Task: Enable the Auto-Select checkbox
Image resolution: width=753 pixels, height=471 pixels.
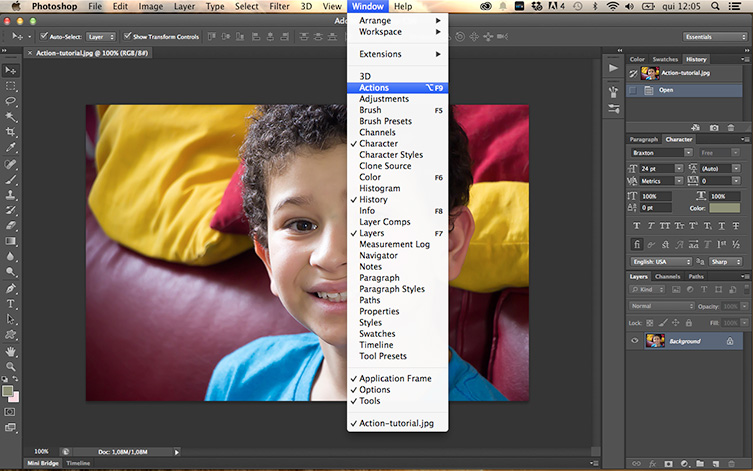Action: 43,37
